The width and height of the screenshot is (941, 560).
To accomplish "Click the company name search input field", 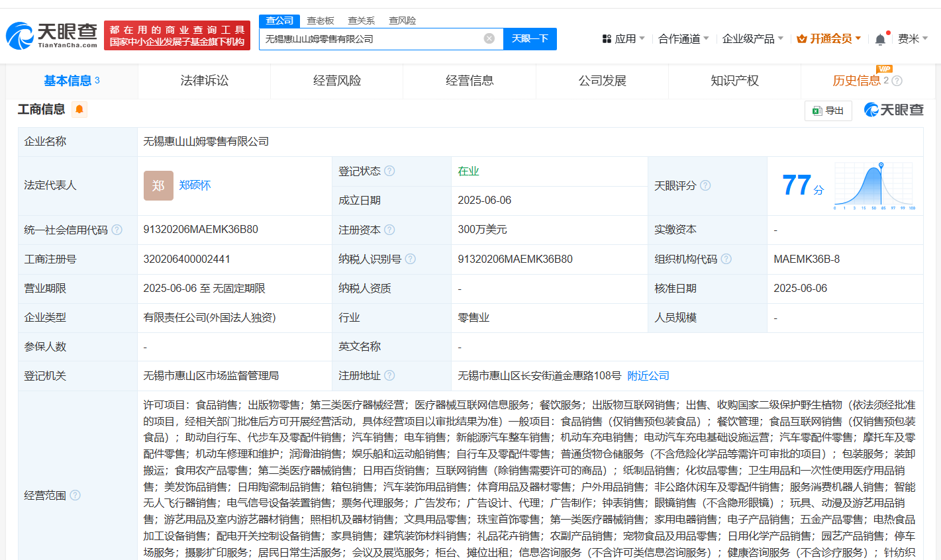I will click(x=371, y=39).
